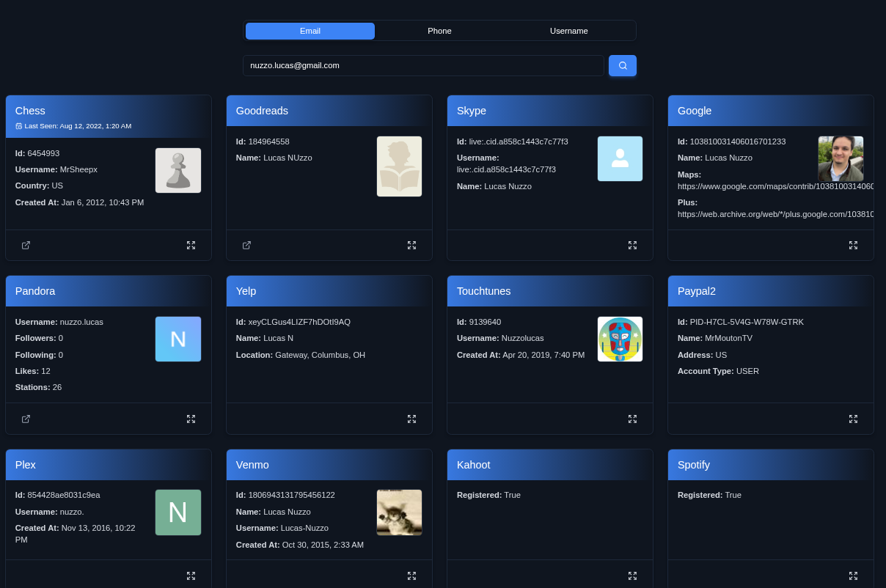Expand the Yelp result card
This screenshot has height=588, width=886.
(411, 419)
